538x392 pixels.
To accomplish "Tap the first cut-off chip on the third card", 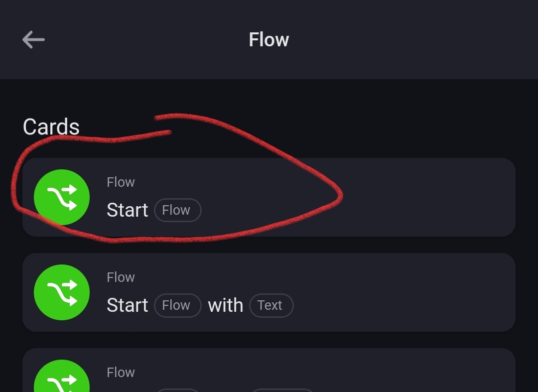I will click(x=177, y=390).
